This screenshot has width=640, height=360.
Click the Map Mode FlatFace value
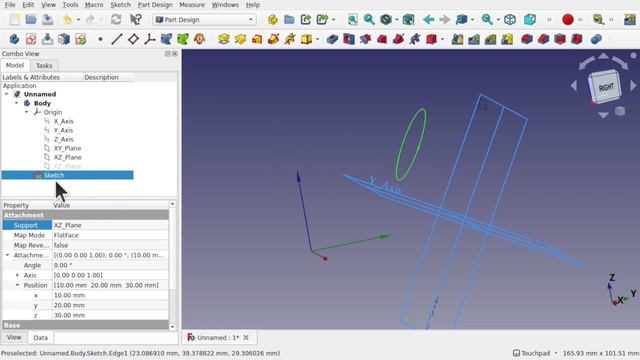click(110, 235)
